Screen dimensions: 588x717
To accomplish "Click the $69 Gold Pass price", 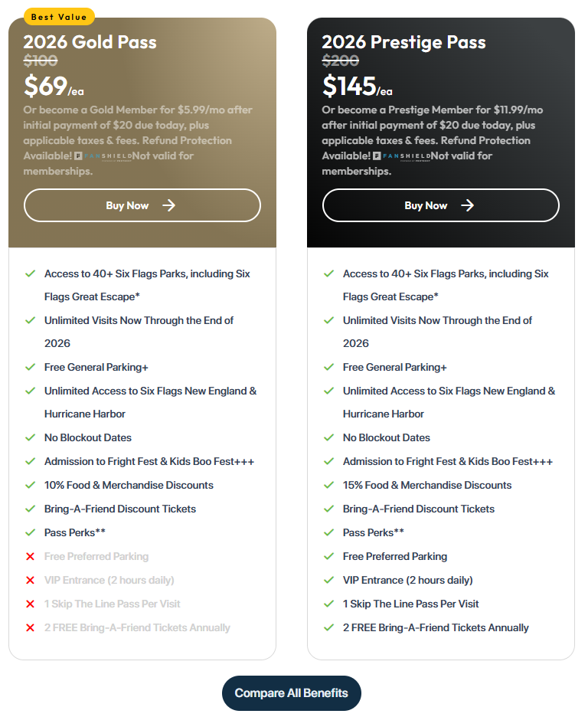I will coord(45,86).
